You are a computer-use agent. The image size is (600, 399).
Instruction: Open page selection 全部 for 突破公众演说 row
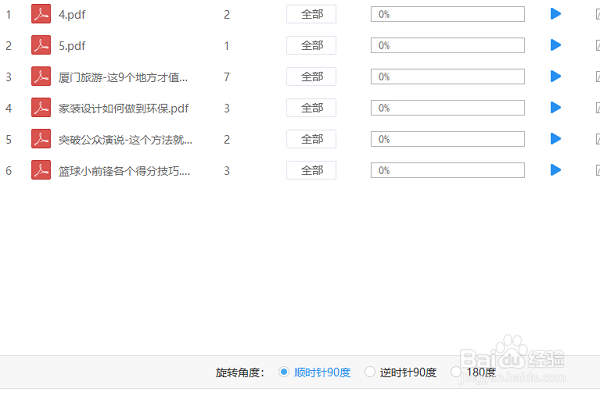click(311, 139)
